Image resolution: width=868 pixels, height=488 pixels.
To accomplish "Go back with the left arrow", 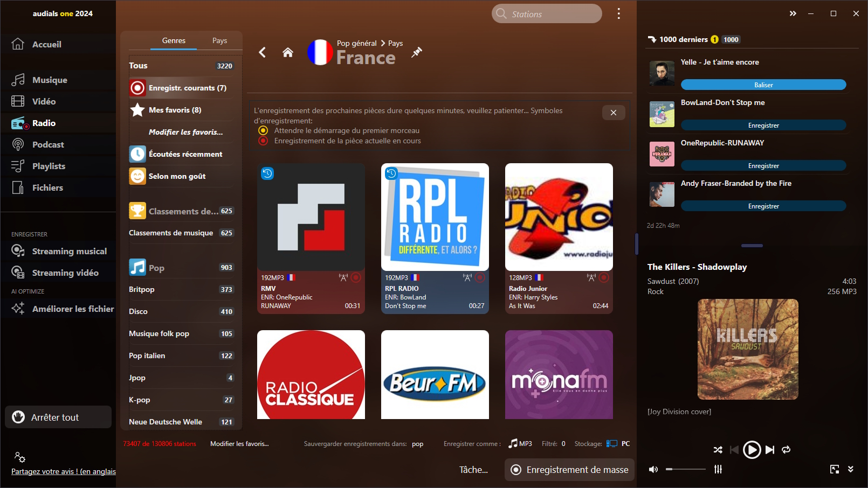I will pyautogui.click(x=263, y=52).
